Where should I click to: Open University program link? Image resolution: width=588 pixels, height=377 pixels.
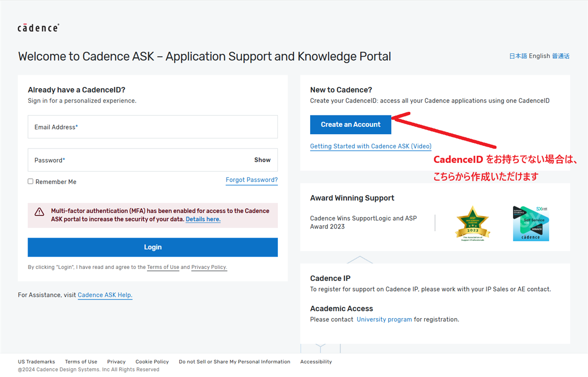click(384, 320)
